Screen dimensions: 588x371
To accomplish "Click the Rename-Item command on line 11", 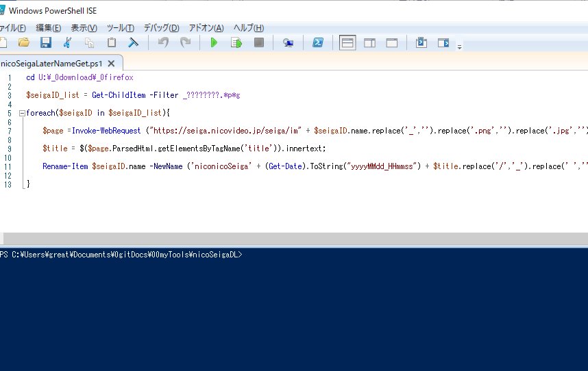I will [x=65, y=166].
